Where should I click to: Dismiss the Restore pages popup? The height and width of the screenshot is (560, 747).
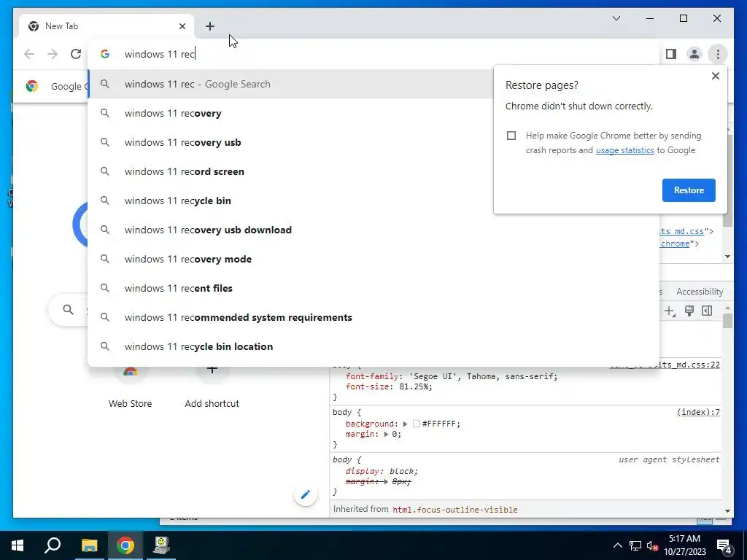[715, 76]
